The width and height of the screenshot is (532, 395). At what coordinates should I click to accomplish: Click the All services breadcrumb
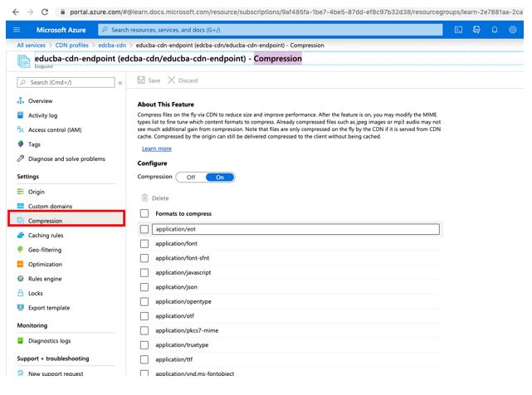click(32, 45)
